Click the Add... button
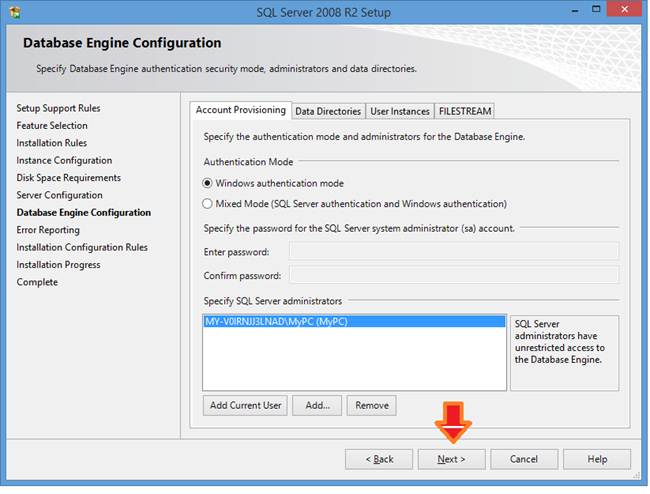Image resolution: width=650 pixels, height=494 pixels. click(317, 405)
